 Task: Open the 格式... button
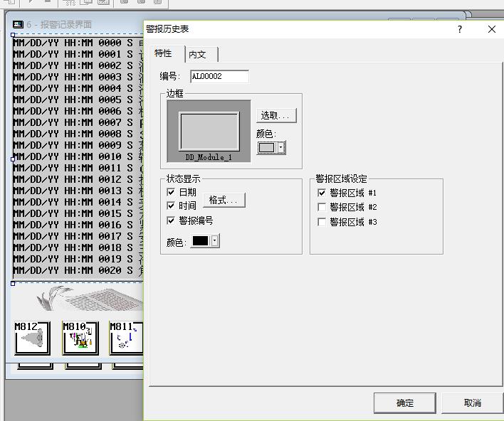click(224, 200)
